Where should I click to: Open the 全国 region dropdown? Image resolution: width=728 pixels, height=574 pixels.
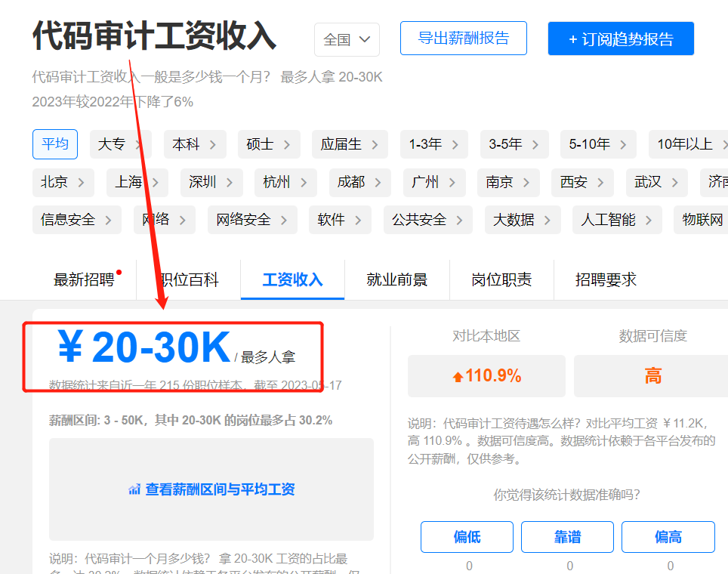347,39
